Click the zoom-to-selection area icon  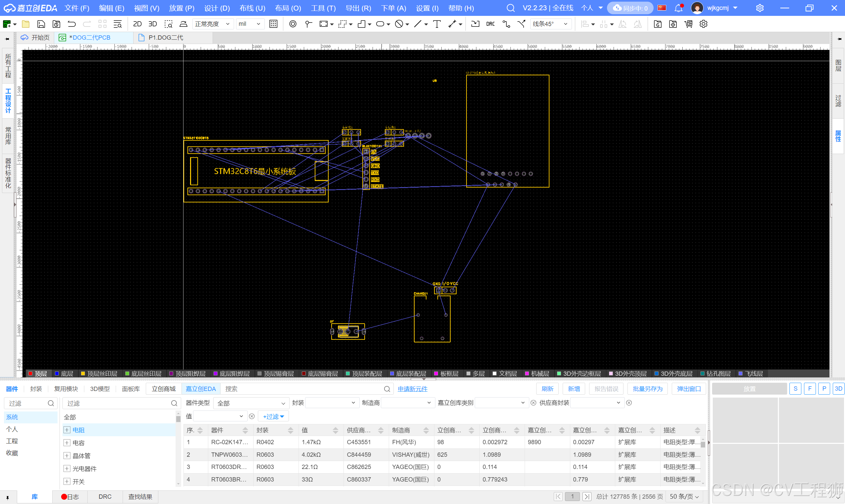click(x=169, y=24)
